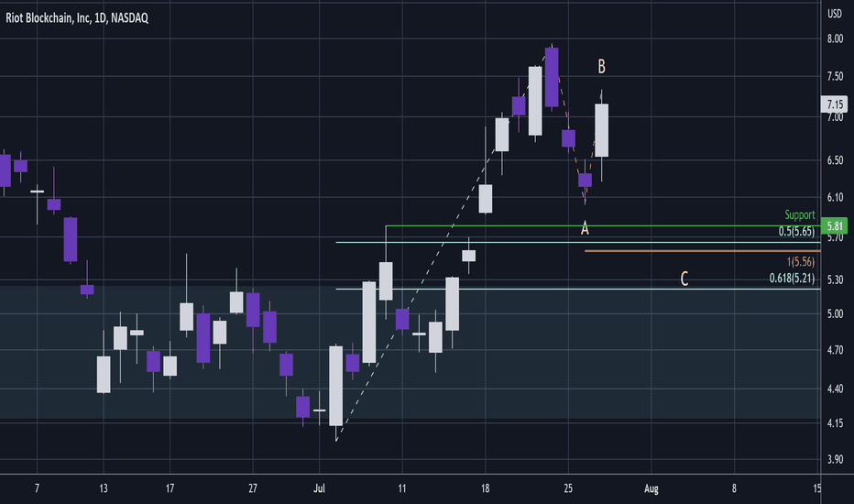Screen dimensions: 854x504
Task: Select the 0.618(5.21) Fibonacci label
Action: [x=792, y=279]
